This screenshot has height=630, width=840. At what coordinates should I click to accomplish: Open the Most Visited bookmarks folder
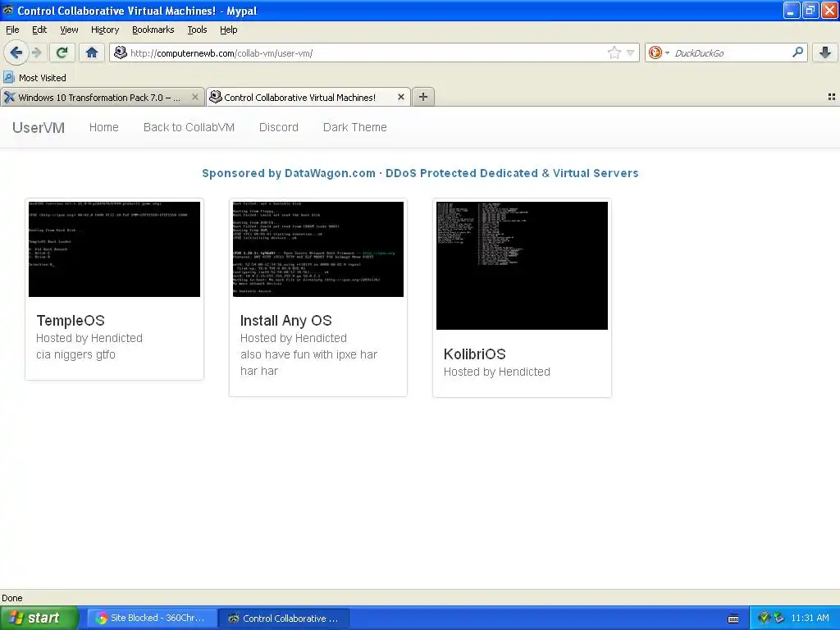34,78
